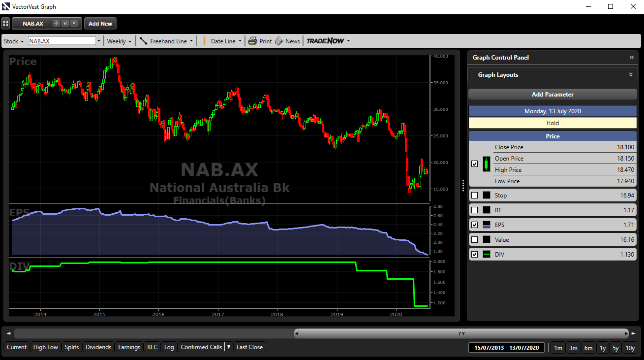This screenshot has height=360, width=644.
Task: Uncheck the EPS parameter checkbox
Action: click(474, 225)
